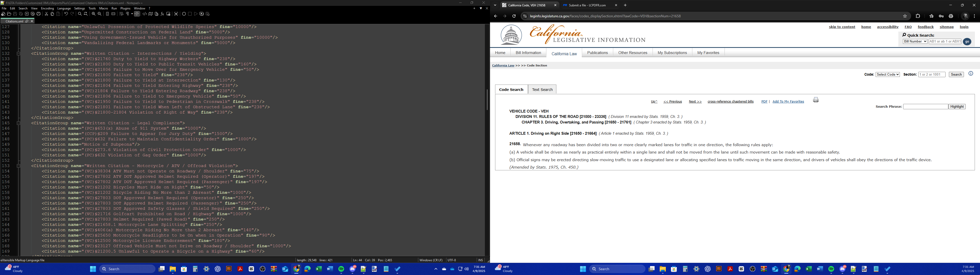Click the Next >> link
This screenshot has width=980, height=275.
tap(695, 101)
